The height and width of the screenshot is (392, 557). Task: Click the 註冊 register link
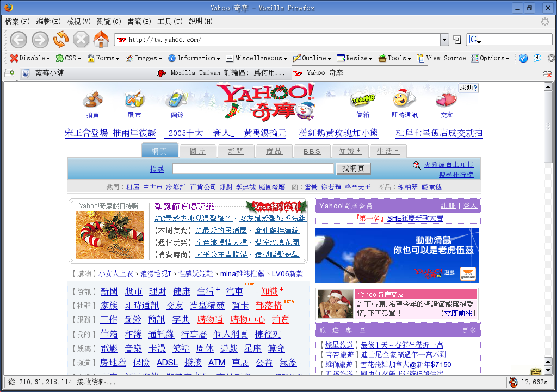448,206
